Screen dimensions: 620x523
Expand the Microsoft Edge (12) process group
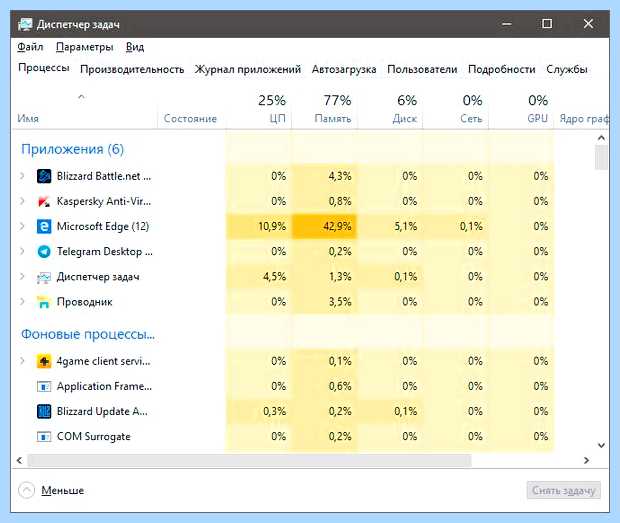(22, 227)
